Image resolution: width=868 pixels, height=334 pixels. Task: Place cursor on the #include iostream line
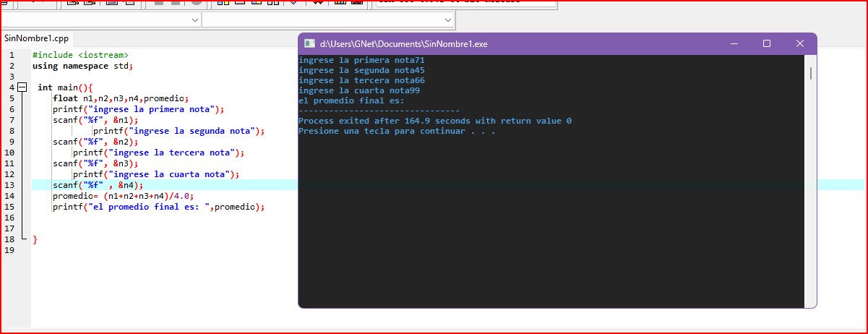click(x=80, y=55)
